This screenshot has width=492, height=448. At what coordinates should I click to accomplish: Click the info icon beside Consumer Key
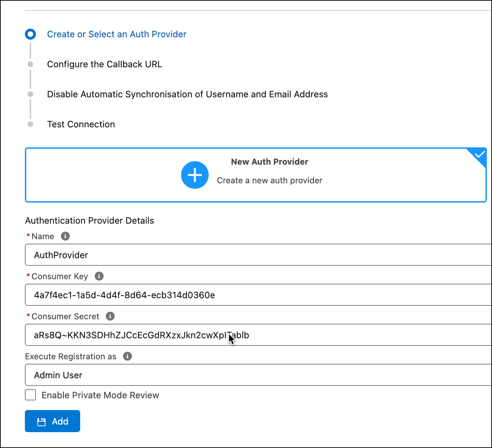(99, 276)
